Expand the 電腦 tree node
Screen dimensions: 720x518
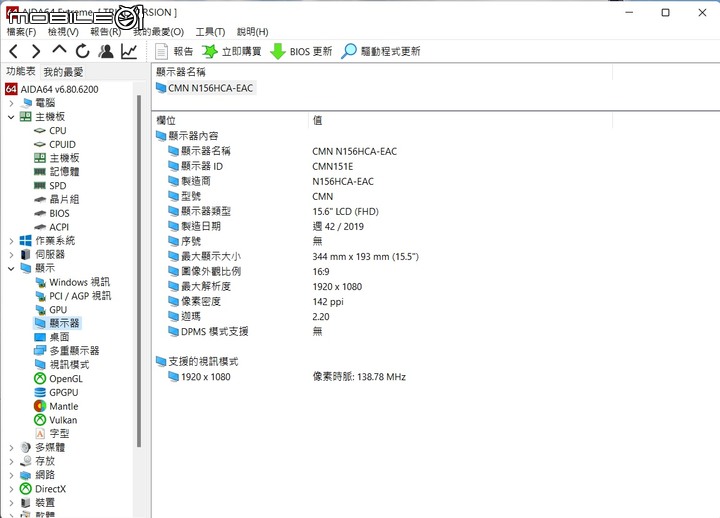click(x=11, y=103)
